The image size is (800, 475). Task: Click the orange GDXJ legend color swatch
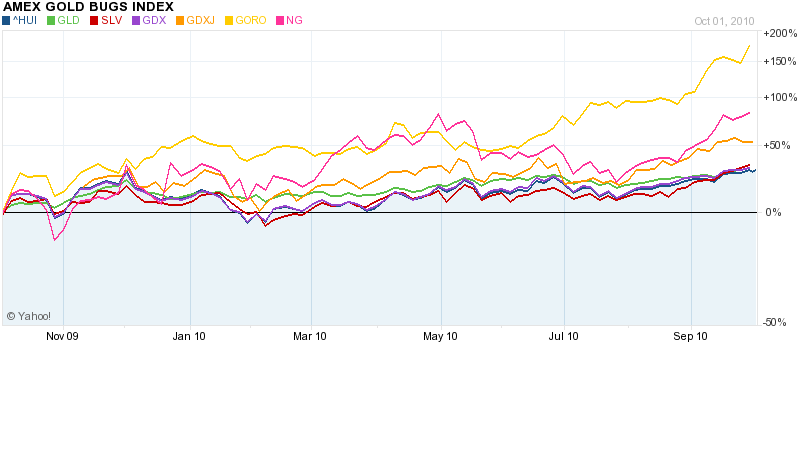[x=180, y=21]
